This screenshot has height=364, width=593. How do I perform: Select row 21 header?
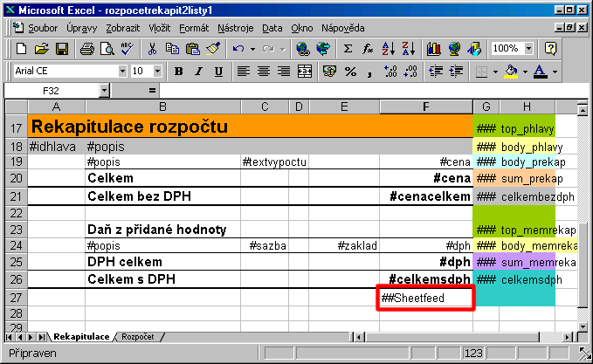pyautogui.click(x=17, y=196)
